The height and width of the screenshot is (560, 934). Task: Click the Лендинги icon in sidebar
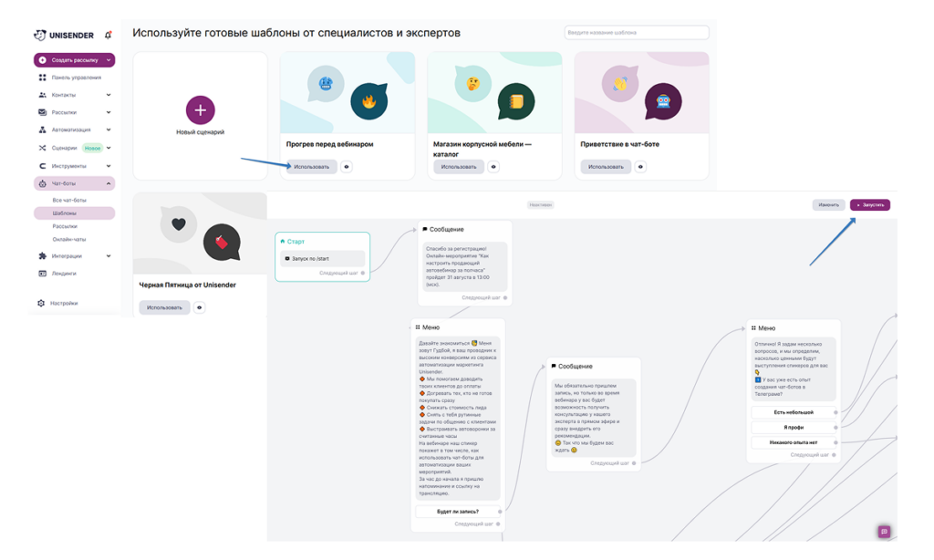pyautogui.click(x=42, y=274)
